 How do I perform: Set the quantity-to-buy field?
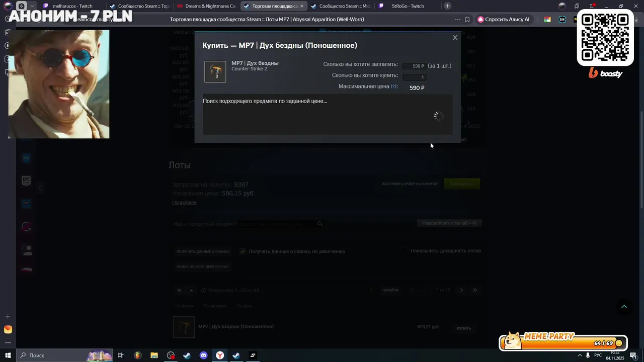click(x=414, y=77)
